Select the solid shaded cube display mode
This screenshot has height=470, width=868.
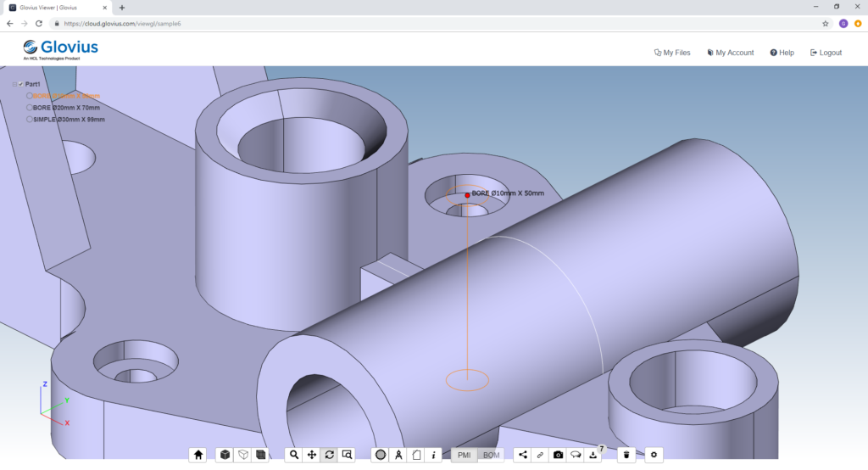225,455
